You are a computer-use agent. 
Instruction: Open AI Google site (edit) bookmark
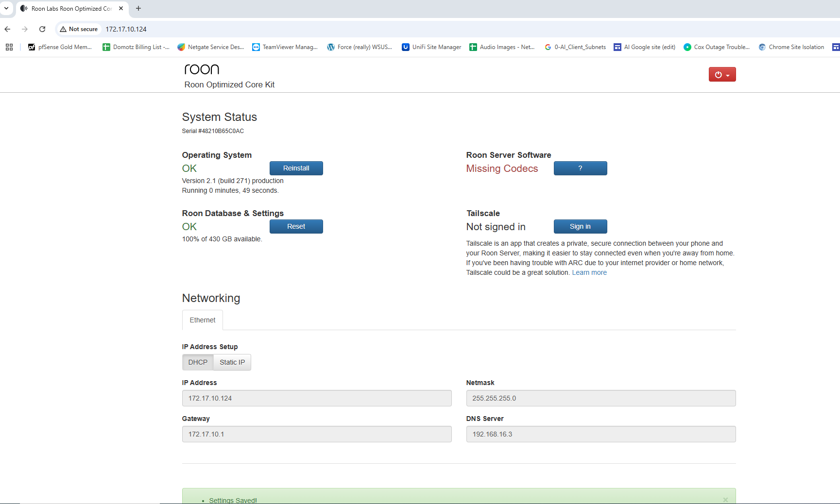[645, 47]
